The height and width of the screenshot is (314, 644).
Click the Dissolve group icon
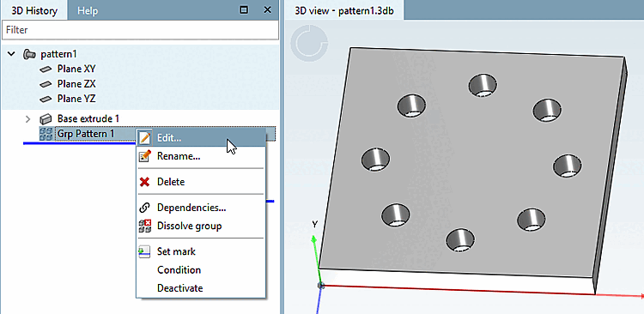[144, 226]
